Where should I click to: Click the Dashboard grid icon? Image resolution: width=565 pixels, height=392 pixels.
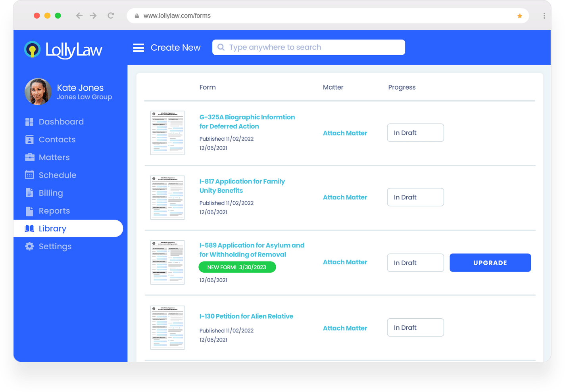click(29, 122)
